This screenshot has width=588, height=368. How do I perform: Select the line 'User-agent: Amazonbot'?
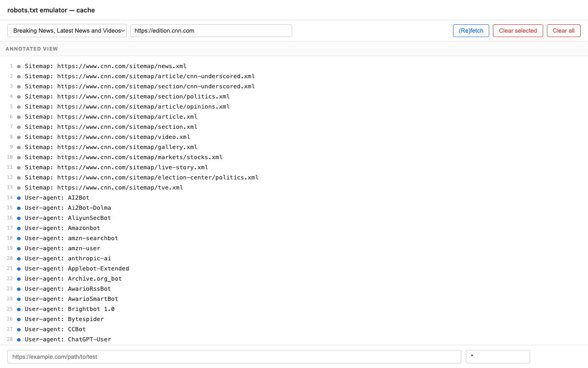tap(62, 228)
